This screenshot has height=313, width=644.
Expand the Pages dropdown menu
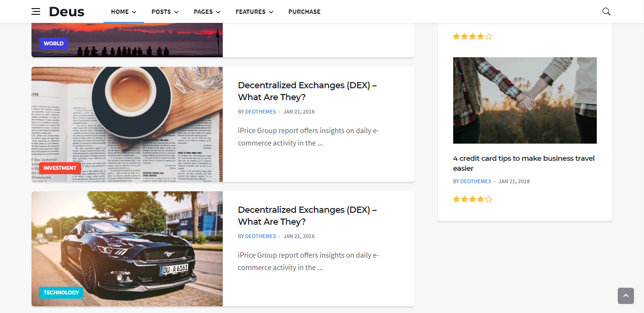pos(207,11)
